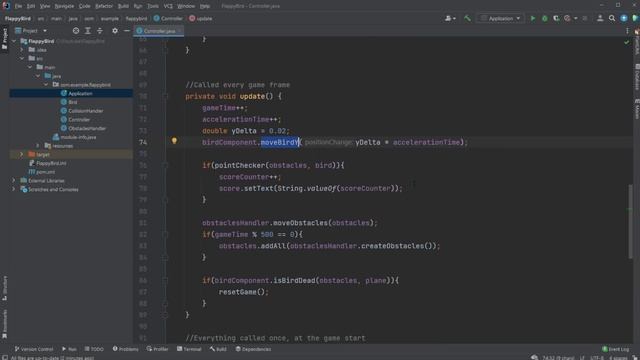Click the green Run Application play button

[x=533, y=18]
